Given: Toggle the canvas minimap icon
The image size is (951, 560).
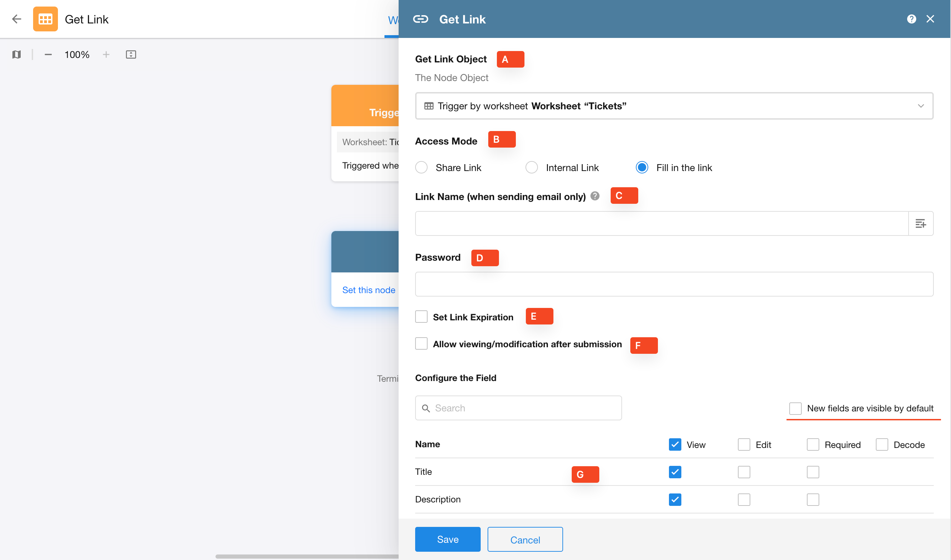Looking at the screenshot, I should pos(16,55).
